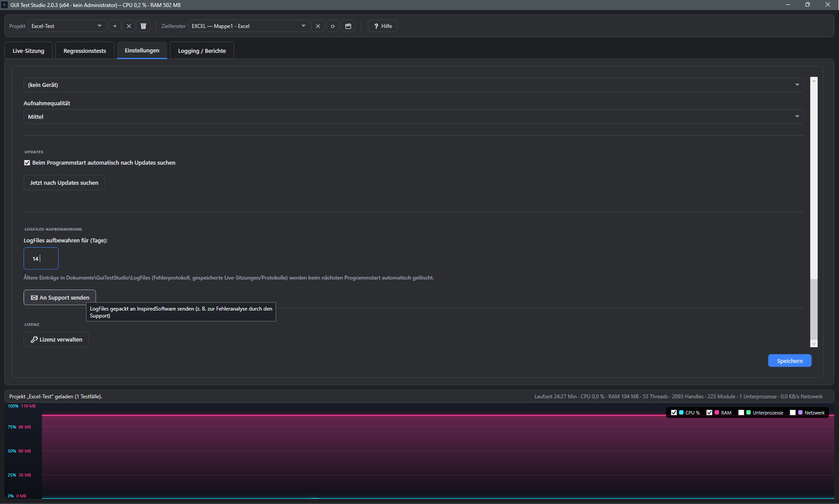Click the Speichern button
The width and height of the screenshot is (839, 504).
point(790,361)
